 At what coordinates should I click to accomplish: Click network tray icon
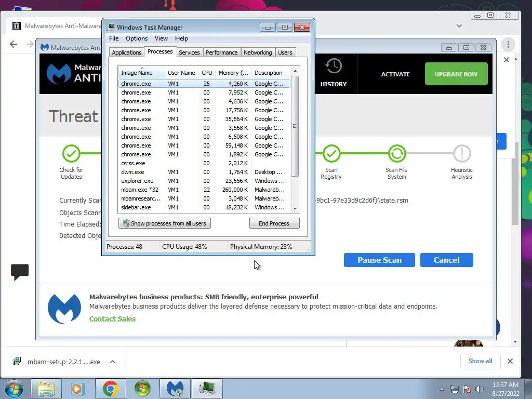click(x=454, y=389)
